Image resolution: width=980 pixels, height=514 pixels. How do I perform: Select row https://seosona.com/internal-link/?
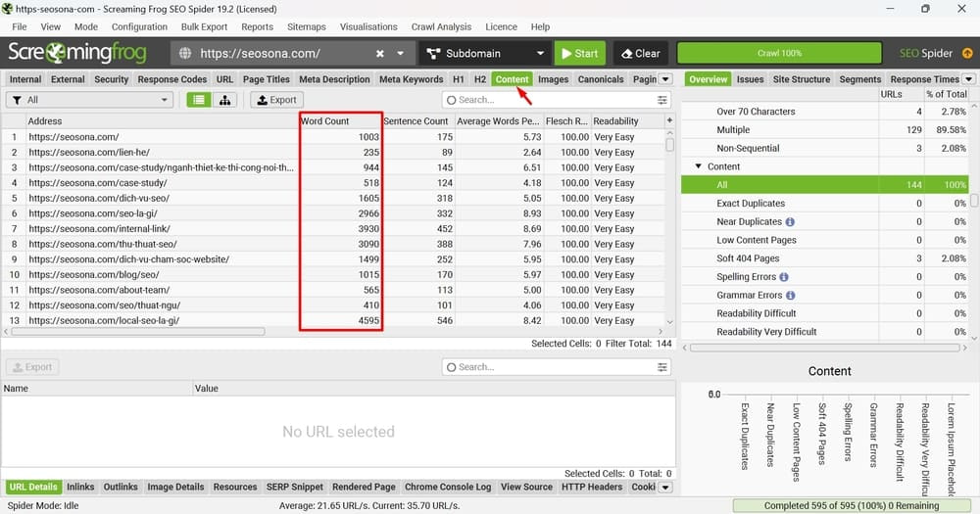(333, 228)
